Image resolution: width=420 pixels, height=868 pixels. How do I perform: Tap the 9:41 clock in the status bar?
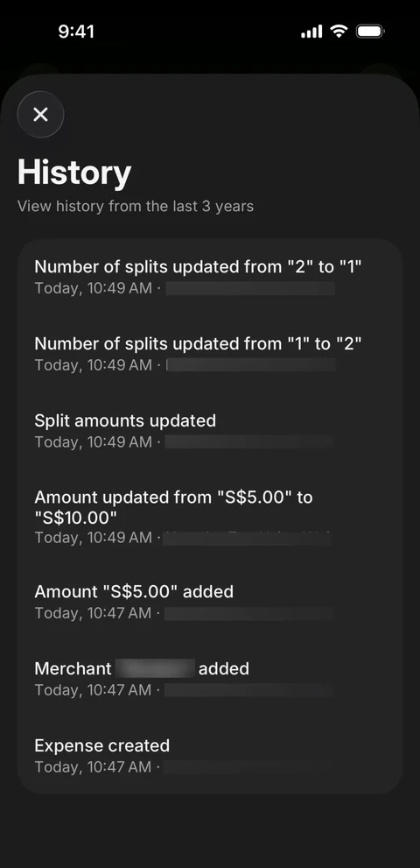click(76, 32)
